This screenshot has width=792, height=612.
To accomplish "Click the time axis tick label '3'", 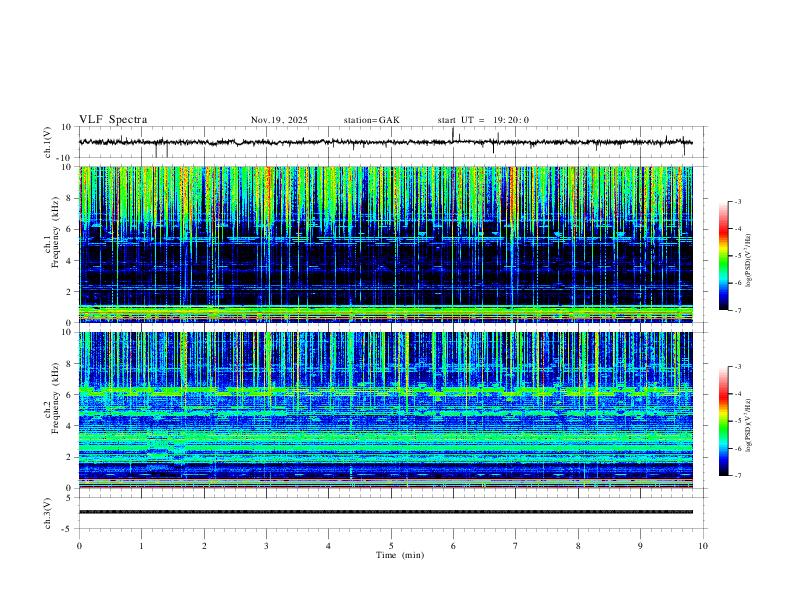I will tap(266, 546).
